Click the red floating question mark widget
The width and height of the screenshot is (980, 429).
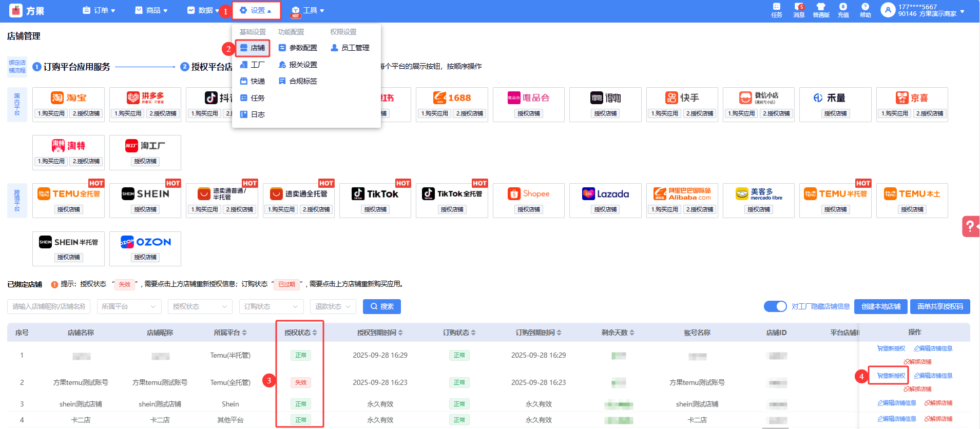click(970, 226)
